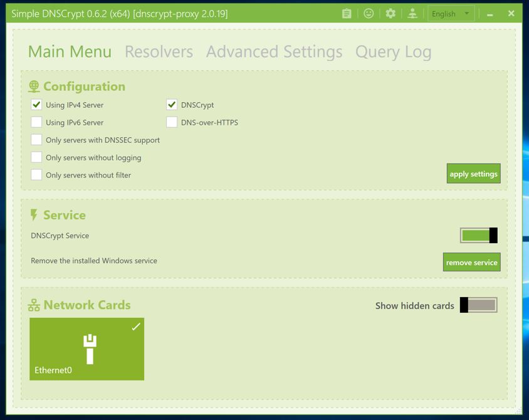The width and height of the screenshot is (529, 420).
Task: Uncheck the DNSCrypt protocol checkbox
Action: point(172,105)
